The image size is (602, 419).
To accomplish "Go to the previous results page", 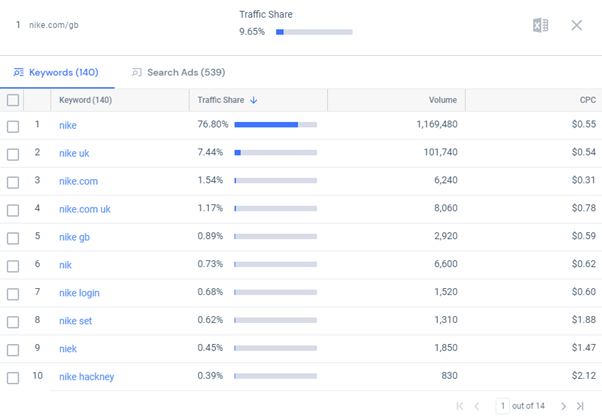I will point(477,406).
